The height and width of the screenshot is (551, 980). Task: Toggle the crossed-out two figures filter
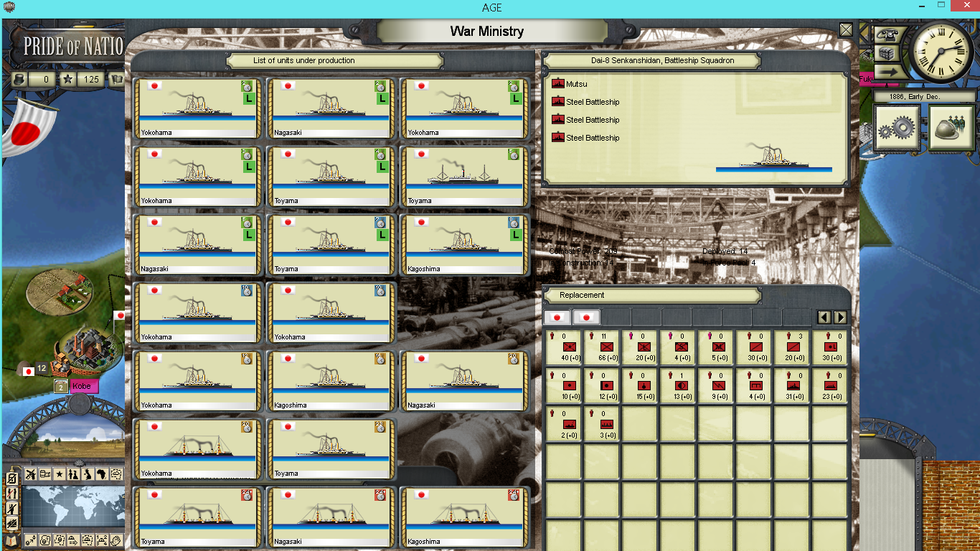point(12,494)
